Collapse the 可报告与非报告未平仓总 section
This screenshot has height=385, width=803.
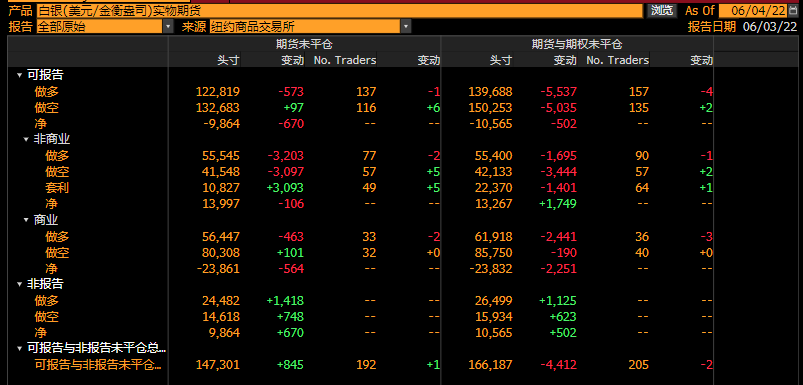pyautogui.click(x=19, y=349)
